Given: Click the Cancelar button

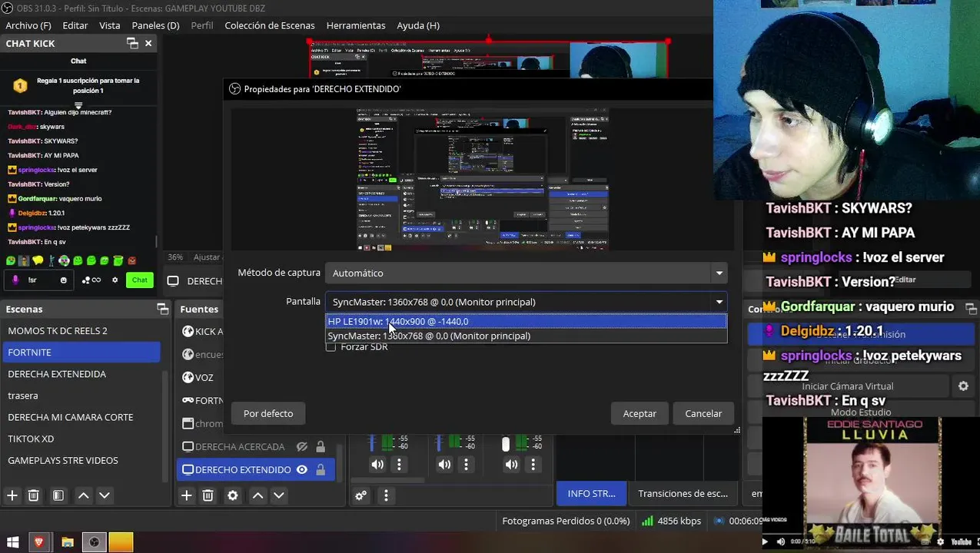Looking at the screenshot, I should click(x=703, y=413).
